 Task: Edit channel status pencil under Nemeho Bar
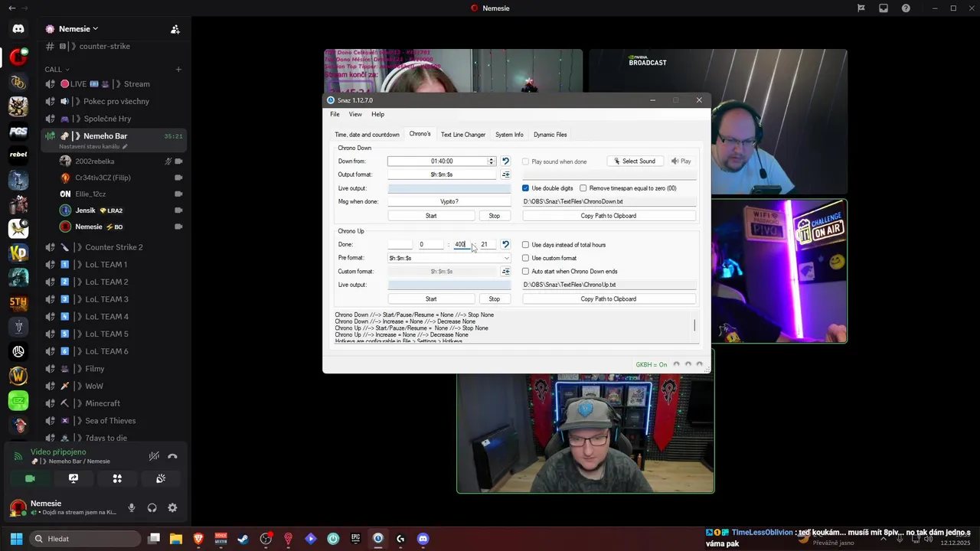(x=125, y=146)
